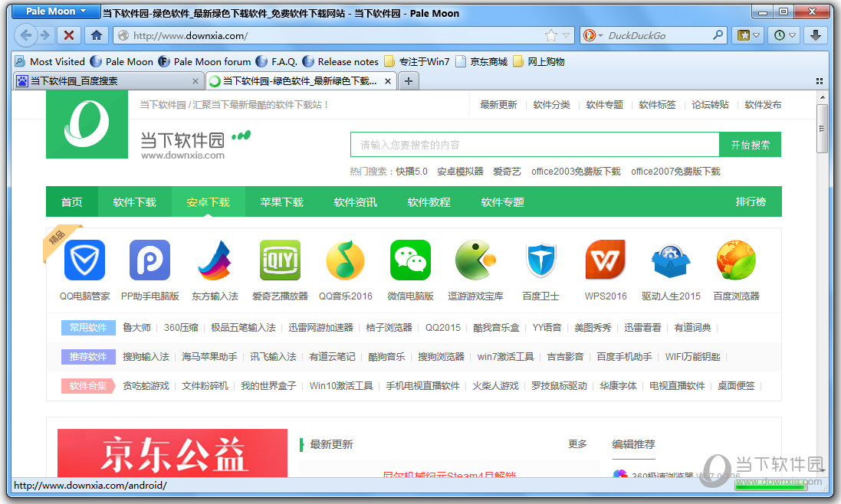Click the 鲁大师 software link
The width and height of the screenshot is (841, 504).
(x=136, y=327)
